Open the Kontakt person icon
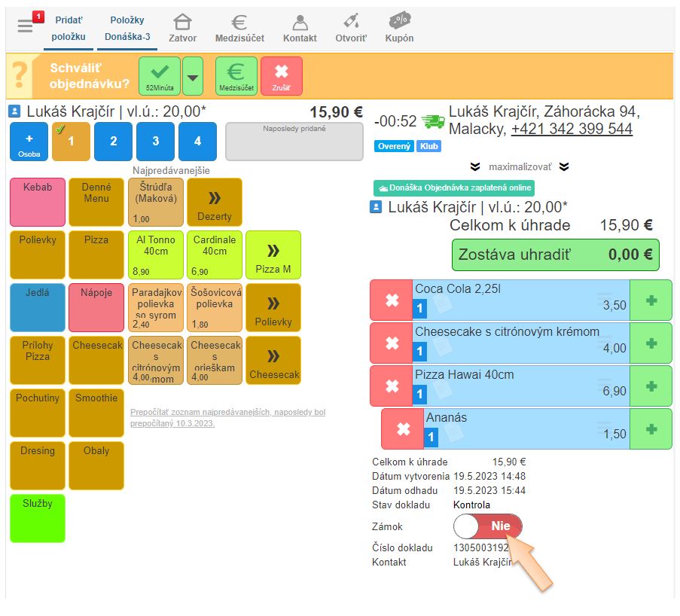This screenshot has height=616, width=680. pos(300,28)
